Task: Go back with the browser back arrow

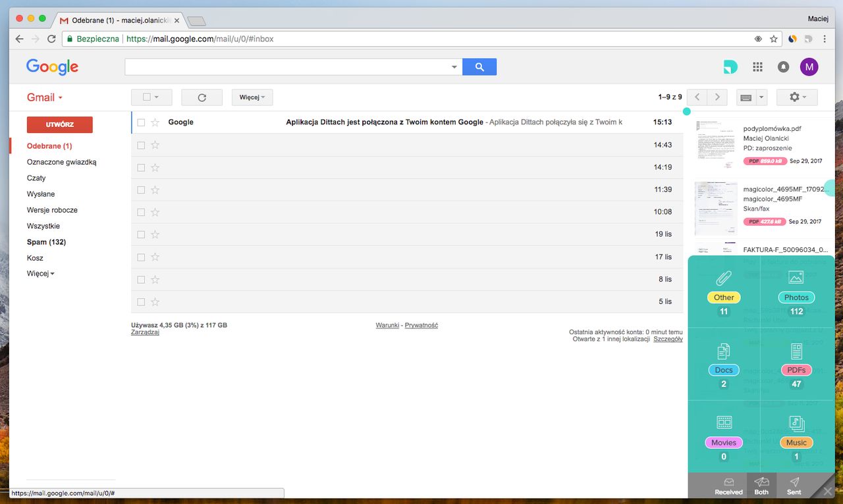Action: pyautogui.click(x=19, y=39)
